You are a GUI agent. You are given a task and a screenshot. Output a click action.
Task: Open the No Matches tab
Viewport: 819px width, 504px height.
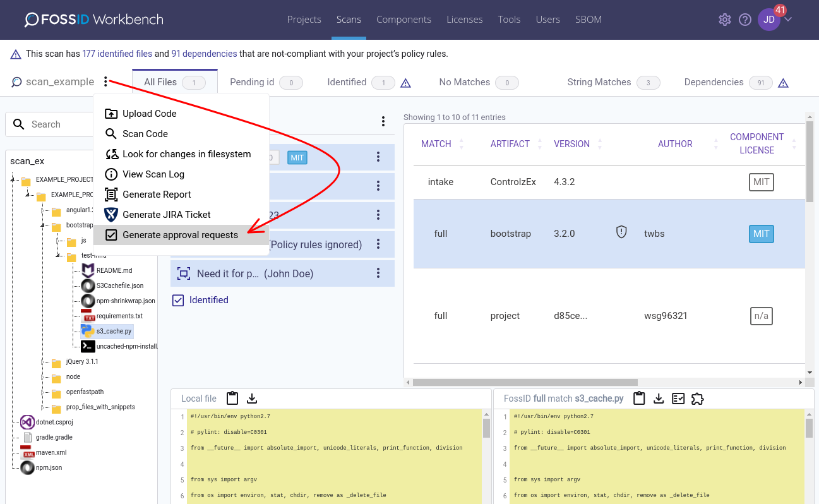(x=479, y=82)
